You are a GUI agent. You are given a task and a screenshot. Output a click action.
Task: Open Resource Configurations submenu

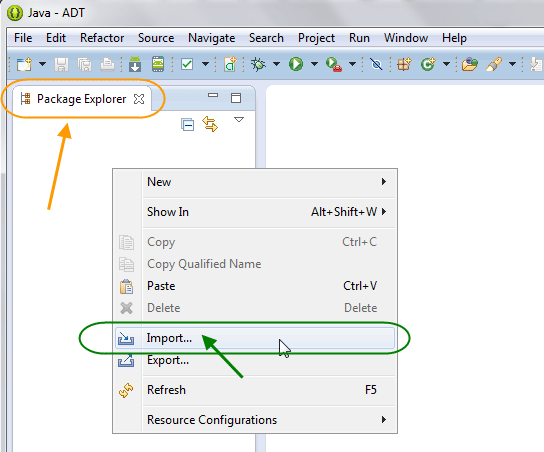pos(255,420)
